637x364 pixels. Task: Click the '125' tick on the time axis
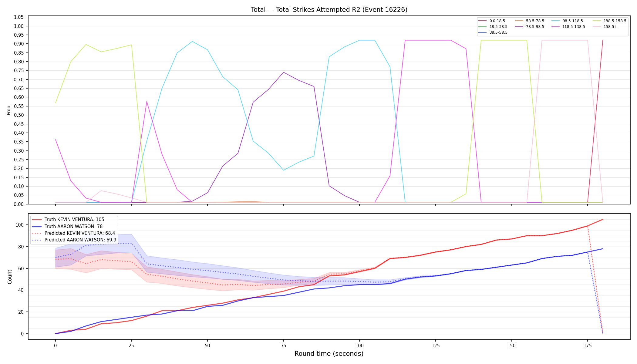click(x=435, y=345)
